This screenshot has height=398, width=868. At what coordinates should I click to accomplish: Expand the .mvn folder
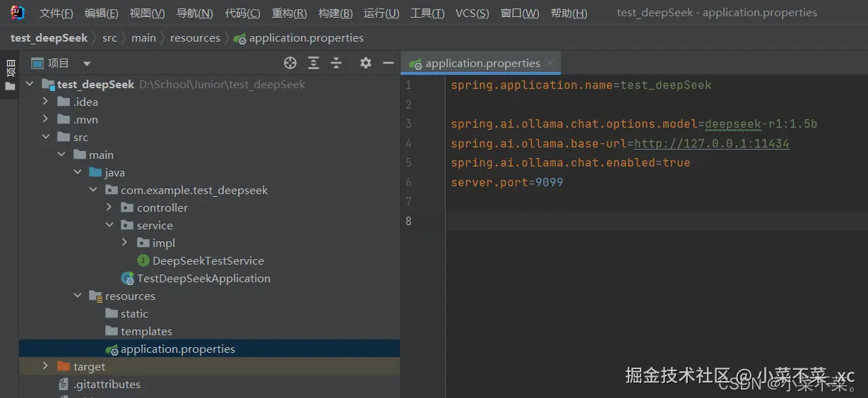click(45, 120)
